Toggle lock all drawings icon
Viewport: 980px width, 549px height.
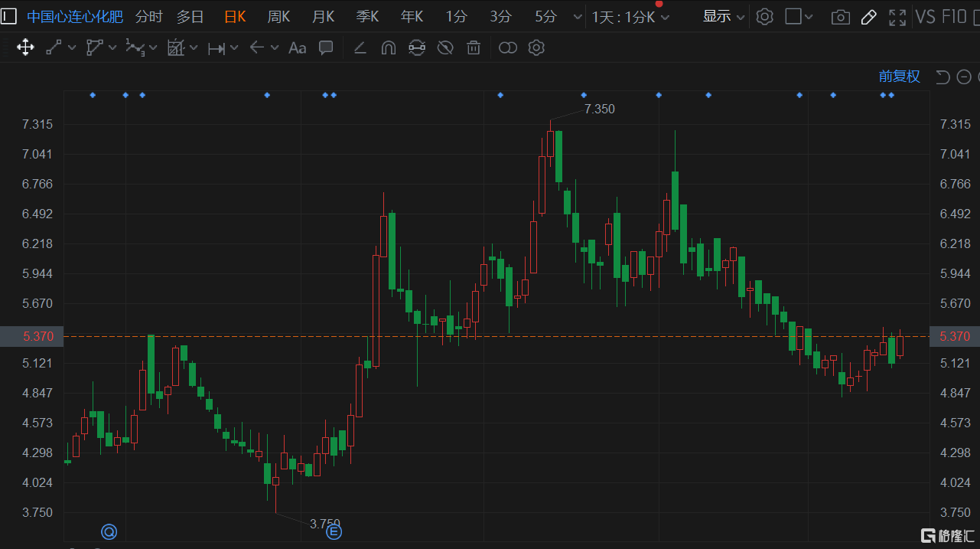click(417, 48)
